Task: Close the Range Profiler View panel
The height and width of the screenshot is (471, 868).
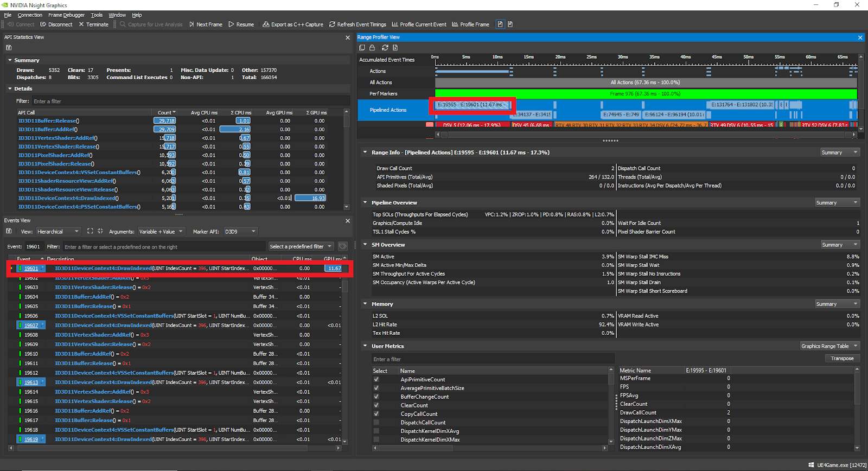Action: tap(860, 37)
